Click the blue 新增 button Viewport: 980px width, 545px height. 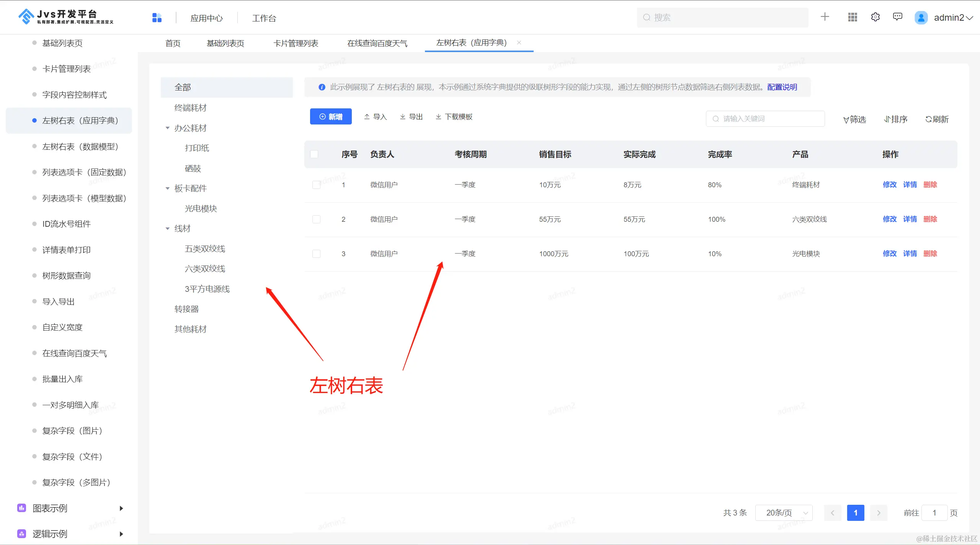coord(331,117)
